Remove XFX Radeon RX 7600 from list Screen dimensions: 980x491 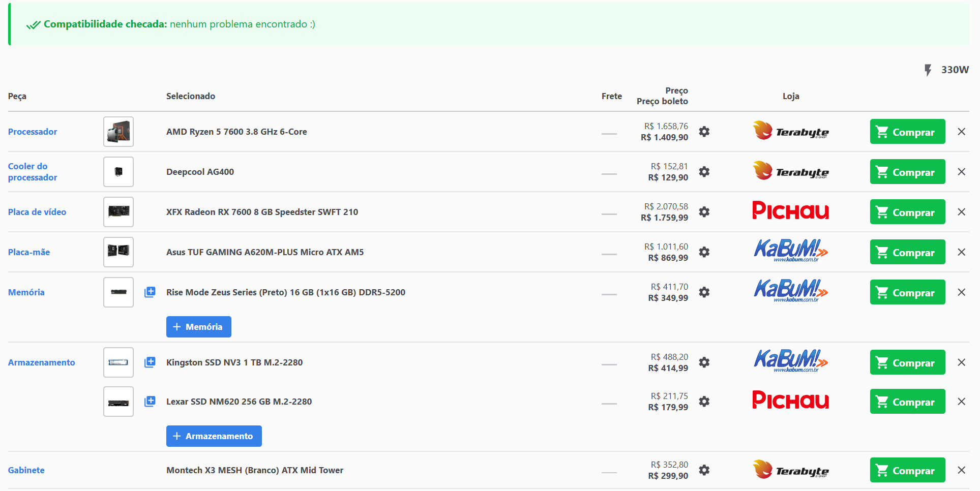click(x=961, y=212)
